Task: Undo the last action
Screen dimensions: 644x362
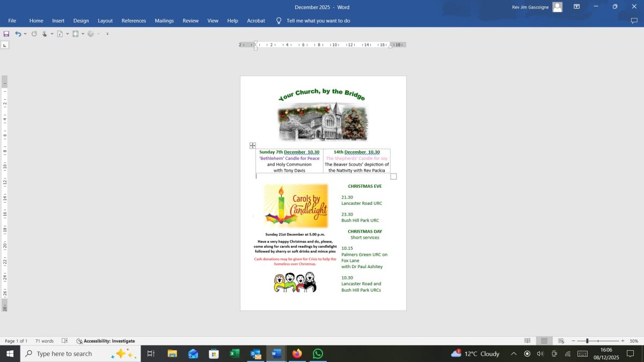Action: pyautogui.click(x=18, y=34)
